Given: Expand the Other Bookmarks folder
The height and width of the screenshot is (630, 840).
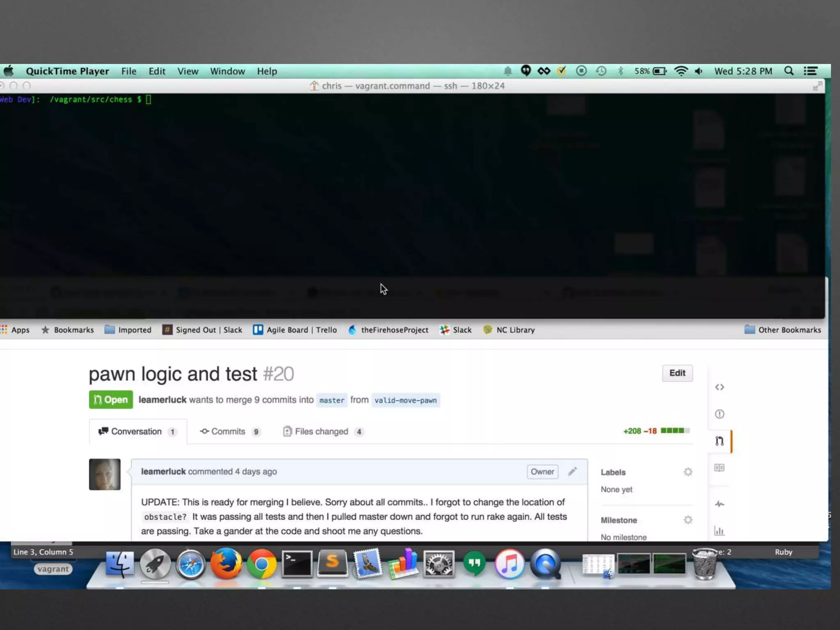Looking at the screenshot, I should 783,330.
